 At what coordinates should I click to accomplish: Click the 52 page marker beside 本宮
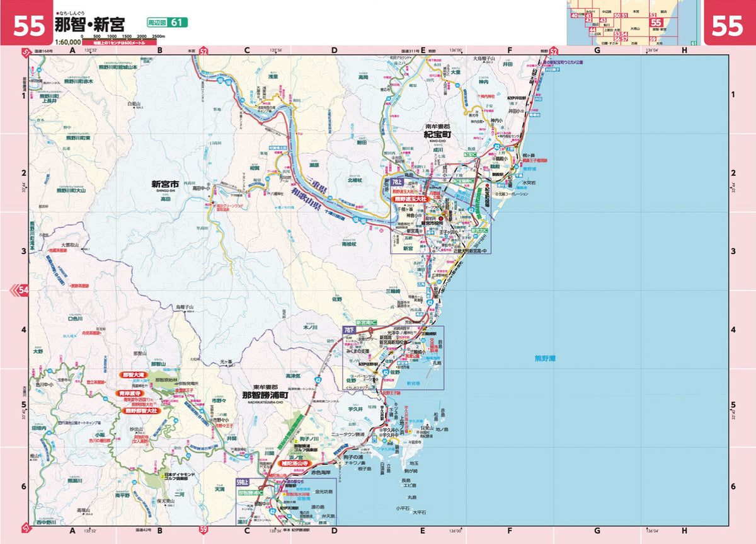coord(203,51)
